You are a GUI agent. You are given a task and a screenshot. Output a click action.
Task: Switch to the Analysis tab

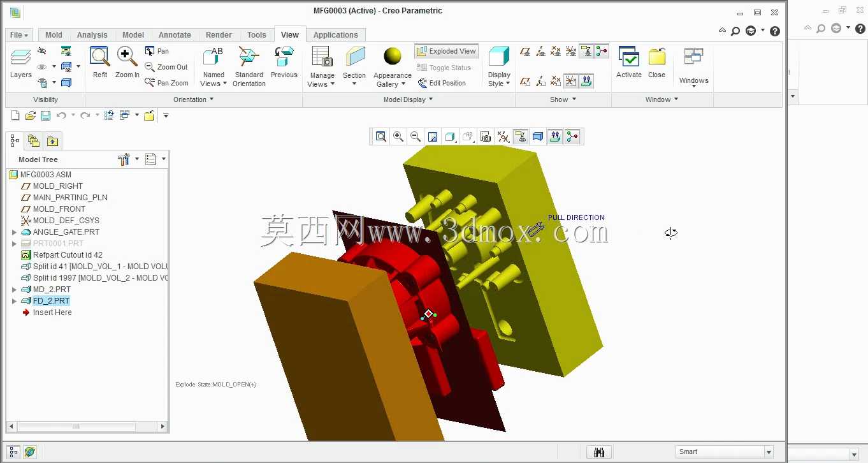(92, 35)
